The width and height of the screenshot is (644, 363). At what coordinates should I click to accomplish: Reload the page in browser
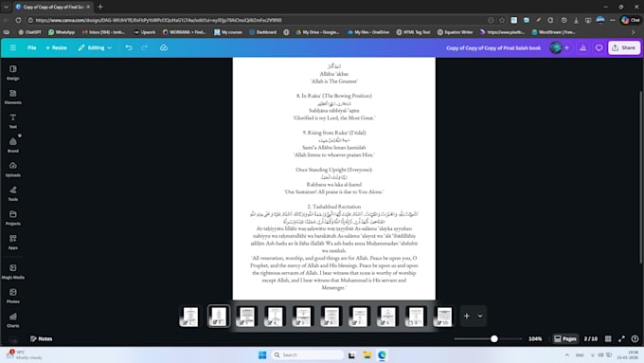(x=19, y=20)
